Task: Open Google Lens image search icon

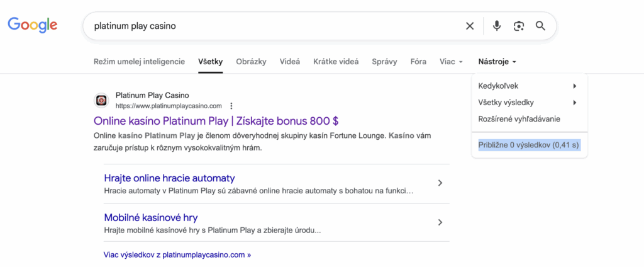Action: click(518, 26)
